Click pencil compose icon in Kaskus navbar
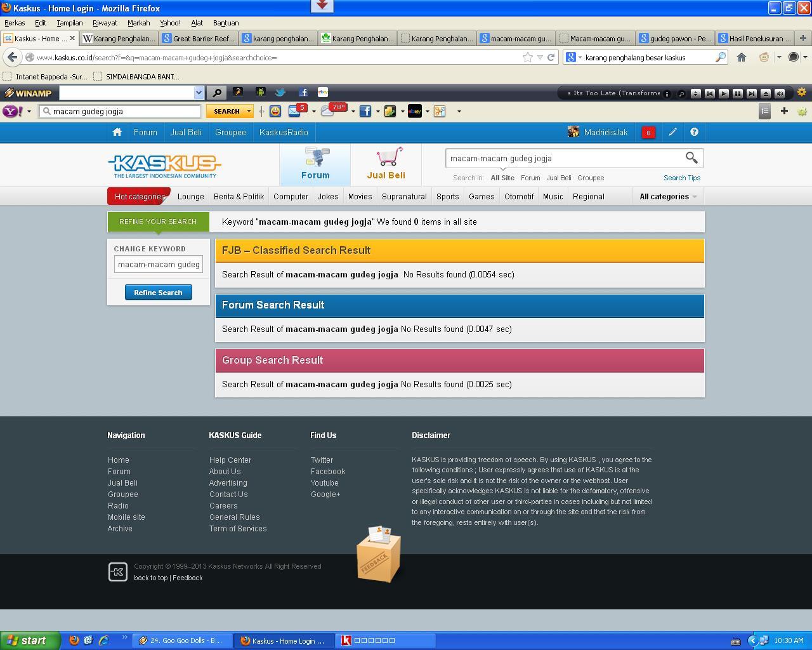 pos(672,132)
